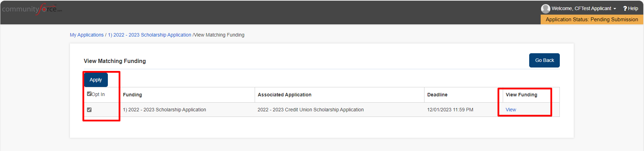The height and width of the screenshot is (151, 644).
Task: Click the Application Status banner
Action: point(592,19)
